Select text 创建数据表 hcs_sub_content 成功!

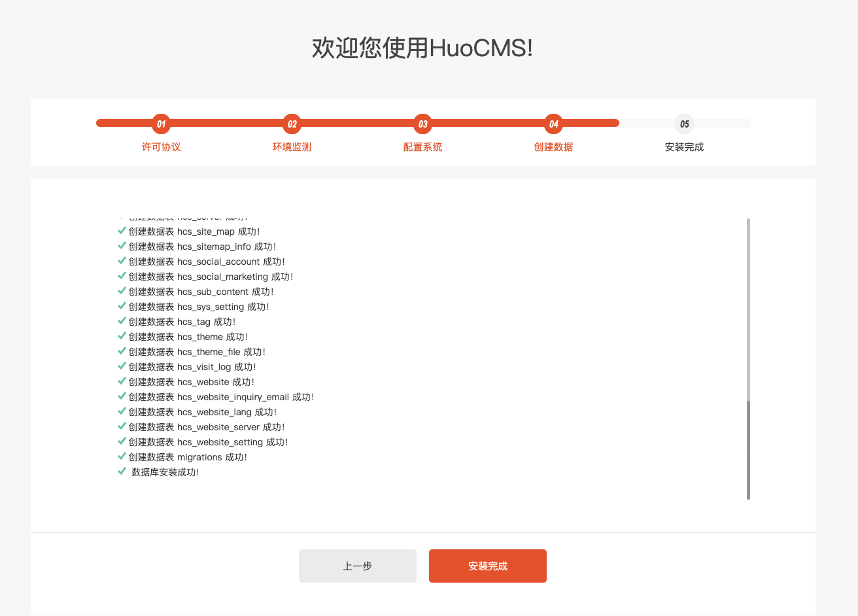coord(201,292)
